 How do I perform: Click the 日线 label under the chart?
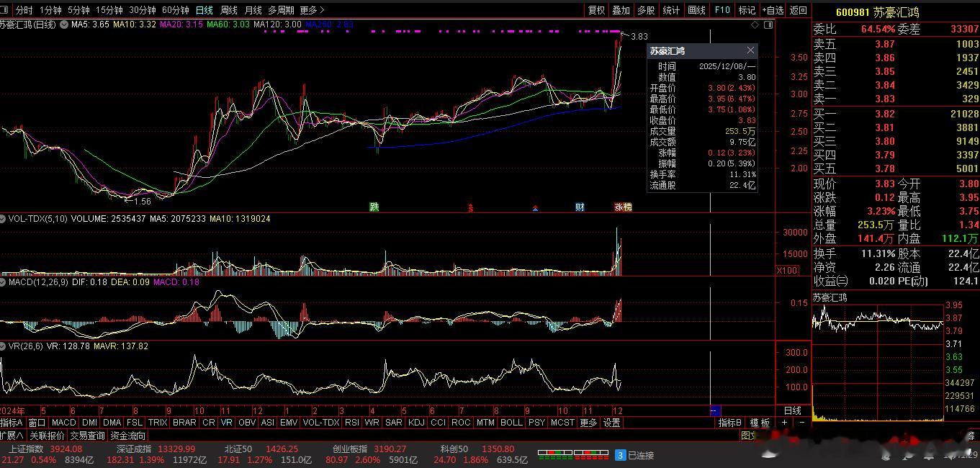click(793, 410)
